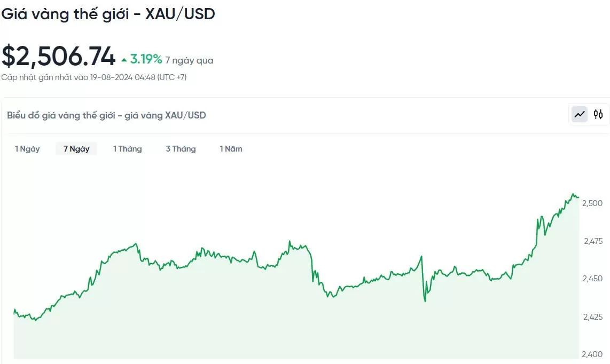Click the $2,506.74 price value
The width and height of the screenshot is (610, 364).
58,57
